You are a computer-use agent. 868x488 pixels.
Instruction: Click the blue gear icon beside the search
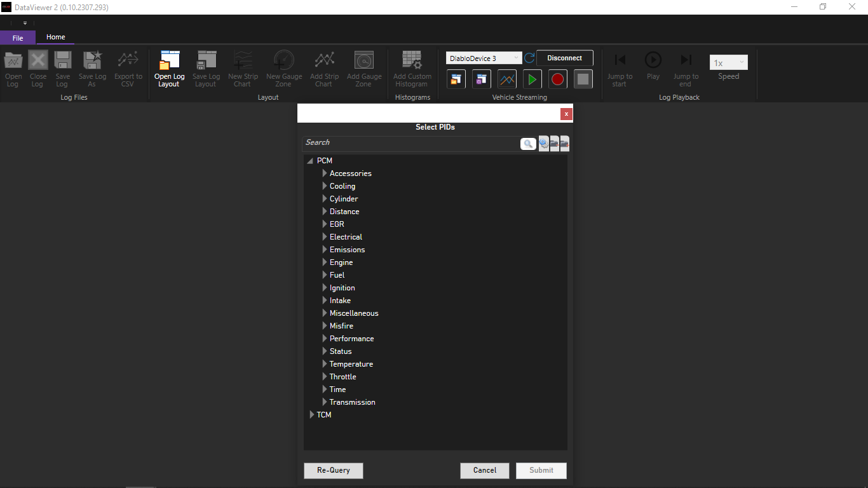click(544, 144)
